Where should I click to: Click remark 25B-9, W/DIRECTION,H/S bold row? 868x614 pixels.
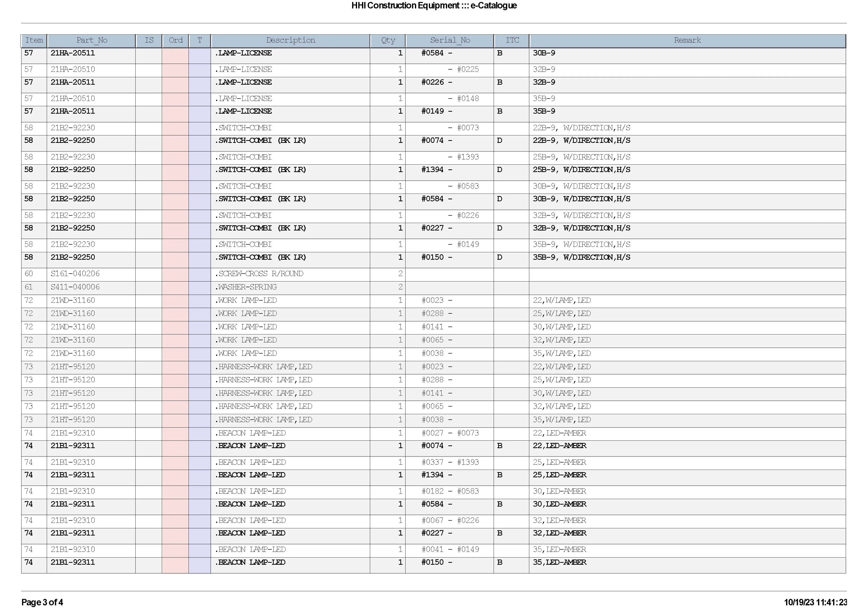point(581,170)
